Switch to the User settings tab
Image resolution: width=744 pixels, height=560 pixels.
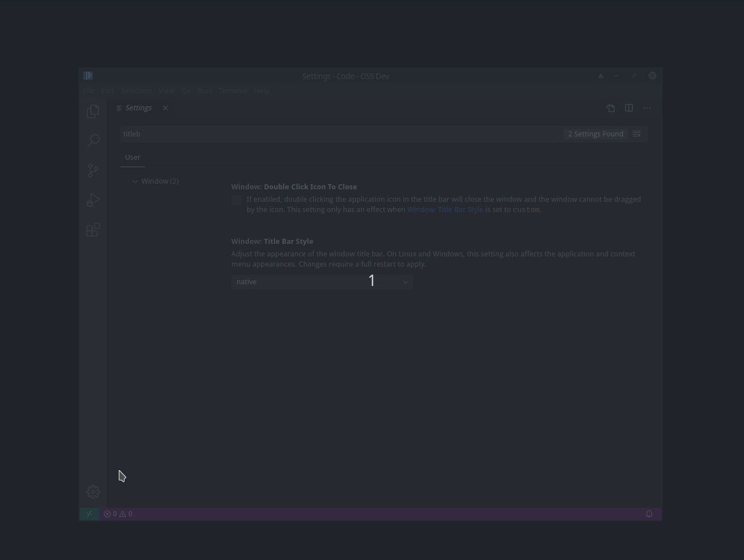pyautogui.click(x=132, y=157)
